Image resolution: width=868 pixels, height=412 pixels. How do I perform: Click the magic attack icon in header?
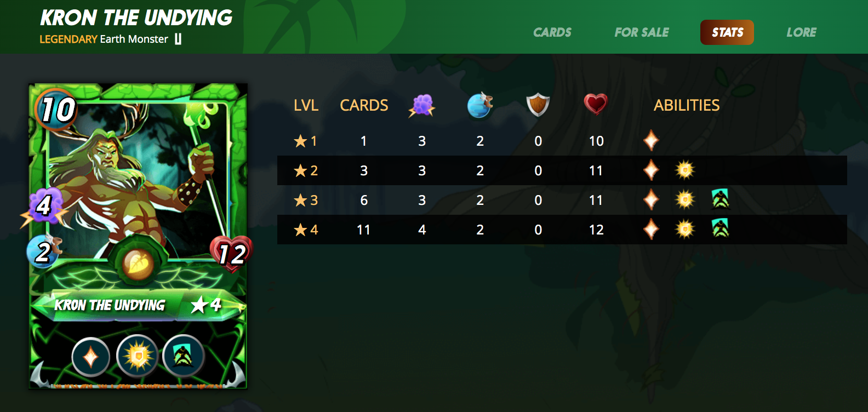pos(422,105)
